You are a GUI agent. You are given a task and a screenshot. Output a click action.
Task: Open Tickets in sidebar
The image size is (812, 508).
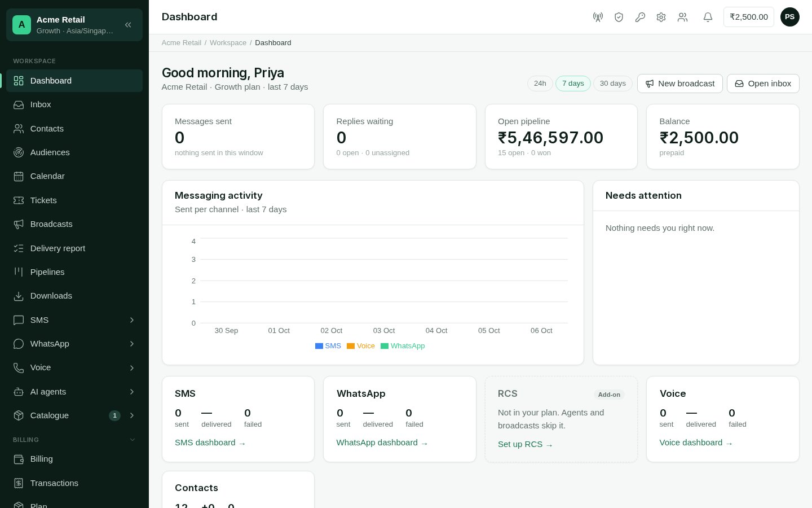pyautogui.click(x=74, y=200)
